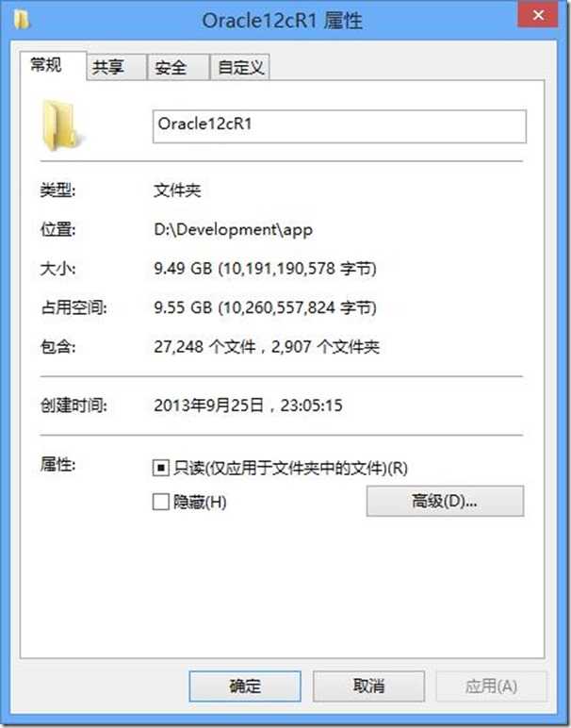The image size is (571, 728).
Task: Click the folder icon in the title bar
Action: point(22,20)
